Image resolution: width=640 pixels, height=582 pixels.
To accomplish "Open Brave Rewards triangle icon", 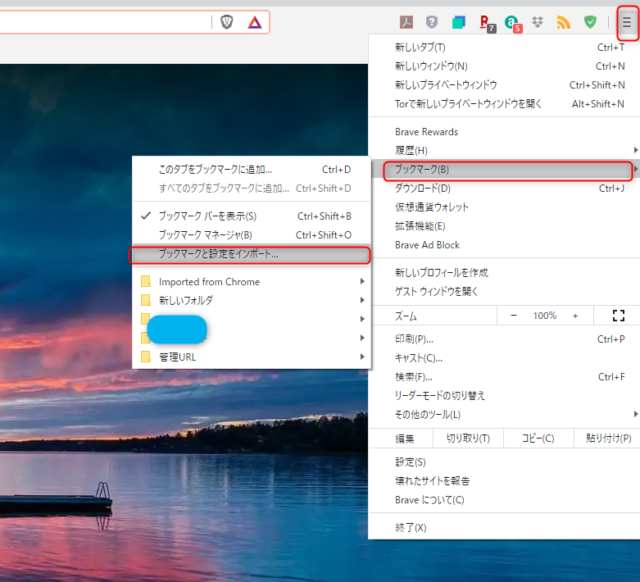I will point(254,22).
